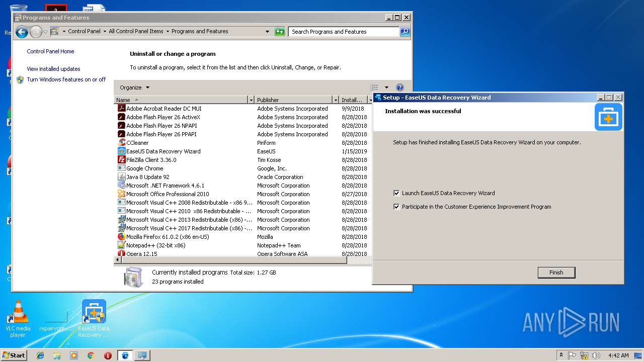Sort by the Publisher column header
This screenshot has height=362, width=644.
pyautogui.click(x=293, y=100)
